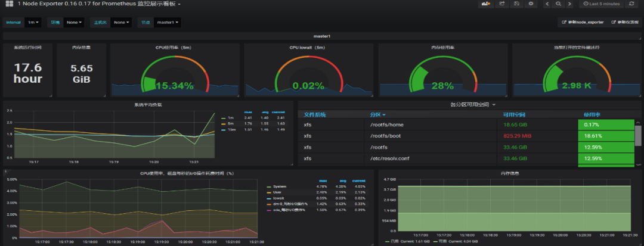Collapse the master1 row header
644x246 pixels.
pos(322,36)
